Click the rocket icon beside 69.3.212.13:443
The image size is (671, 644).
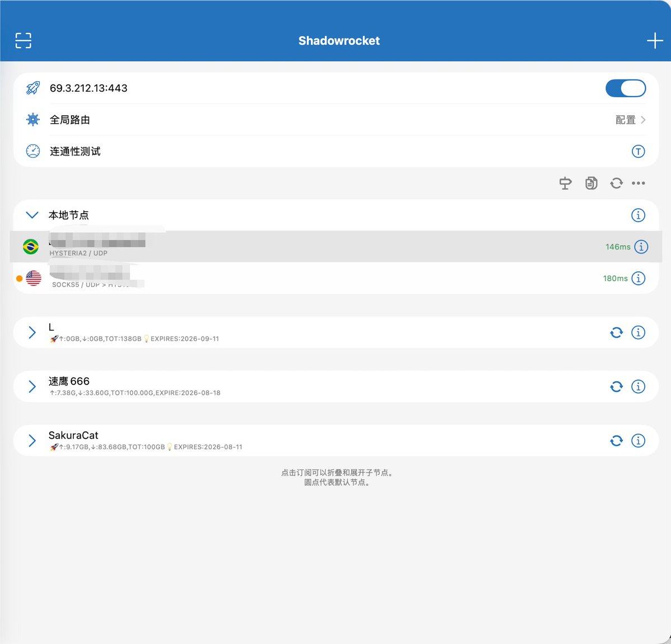[33, 88]
